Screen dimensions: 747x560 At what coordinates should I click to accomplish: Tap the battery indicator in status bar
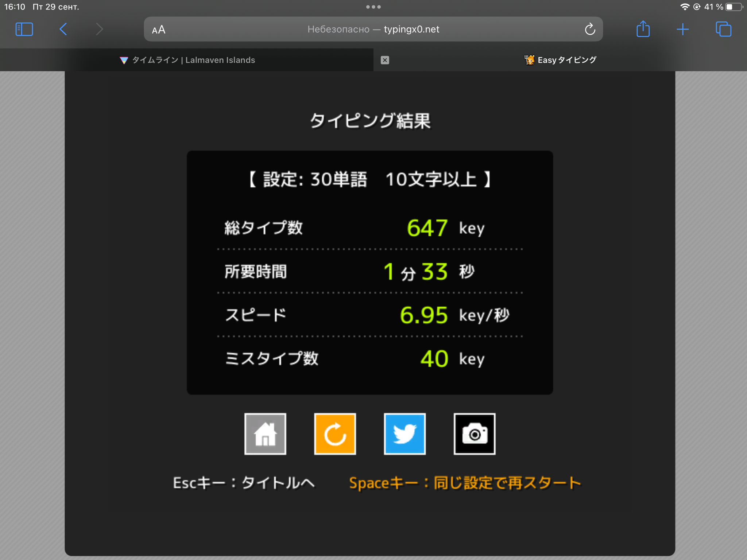click(734, 7)
